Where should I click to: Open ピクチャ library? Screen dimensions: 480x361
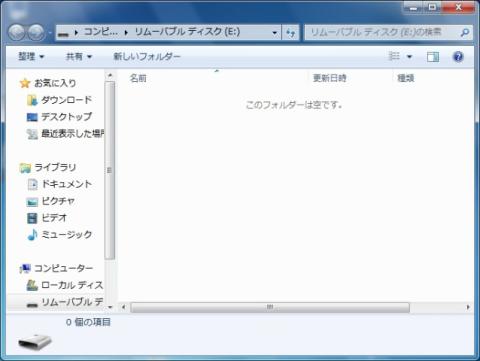pyautogui.click(x=58, y=201)
